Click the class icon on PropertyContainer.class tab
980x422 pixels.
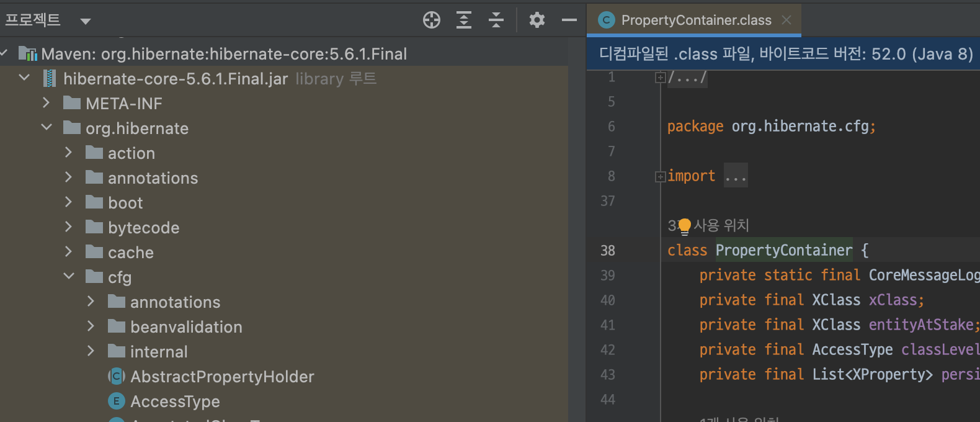[606, 20]
